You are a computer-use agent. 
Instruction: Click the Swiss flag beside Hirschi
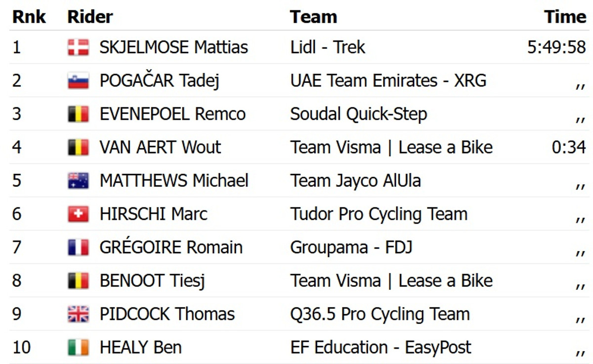(78, 214)
